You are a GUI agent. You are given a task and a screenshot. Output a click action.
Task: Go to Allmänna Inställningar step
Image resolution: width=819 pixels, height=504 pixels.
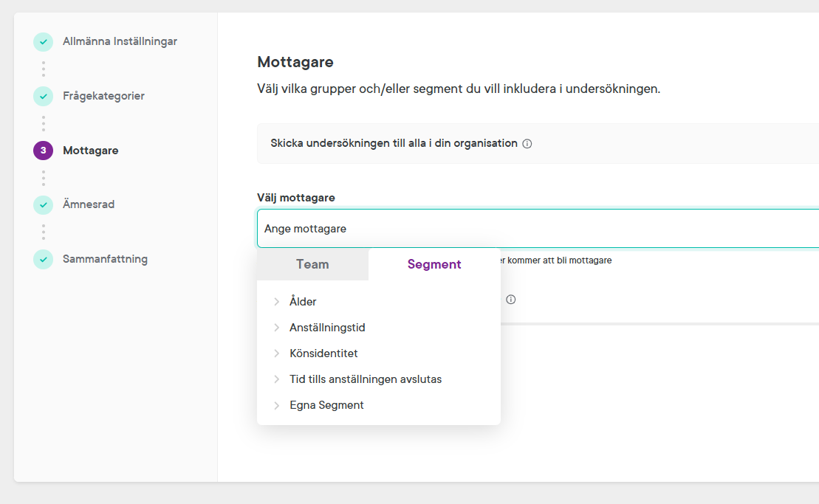(120, 41)
